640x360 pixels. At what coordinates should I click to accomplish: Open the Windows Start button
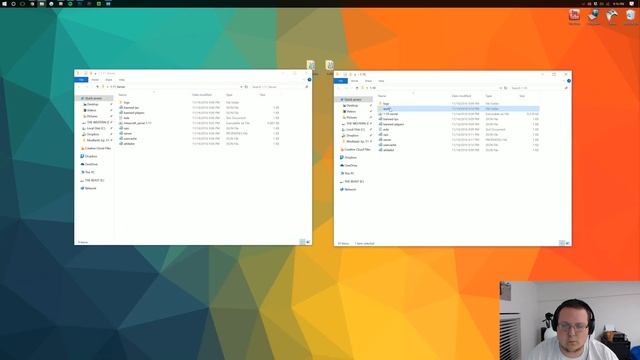point(4,4)
